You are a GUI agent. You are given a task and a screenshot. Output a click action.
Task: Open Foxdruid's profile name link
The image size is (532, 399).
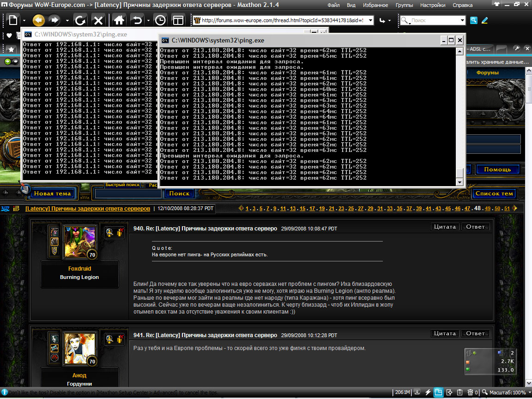(x=79, y=268)
